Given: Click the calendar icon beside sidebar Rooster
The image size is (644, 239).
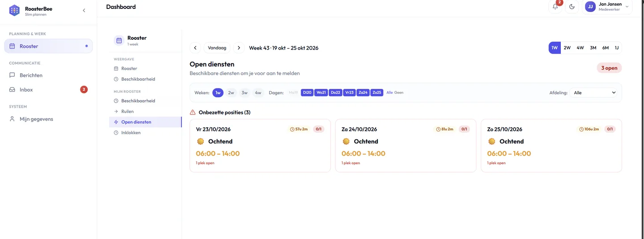Looking at the screenshot, I should point(12,46).
